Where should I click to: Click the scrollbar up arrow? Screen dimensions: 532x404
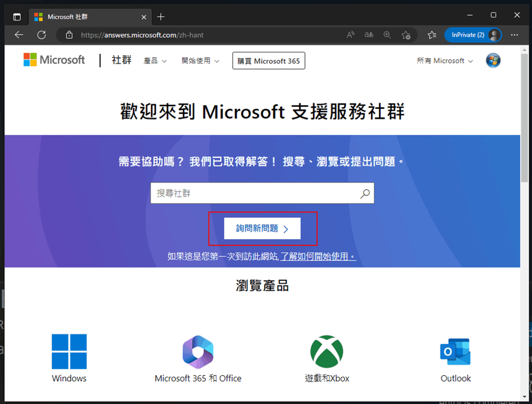pos(524,50)
